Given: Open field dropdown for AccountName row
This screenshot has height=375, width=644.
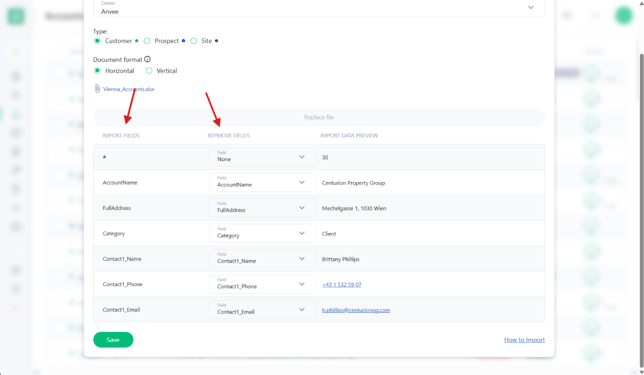Looking at the screenshot, I should click(x=262, y=182).
